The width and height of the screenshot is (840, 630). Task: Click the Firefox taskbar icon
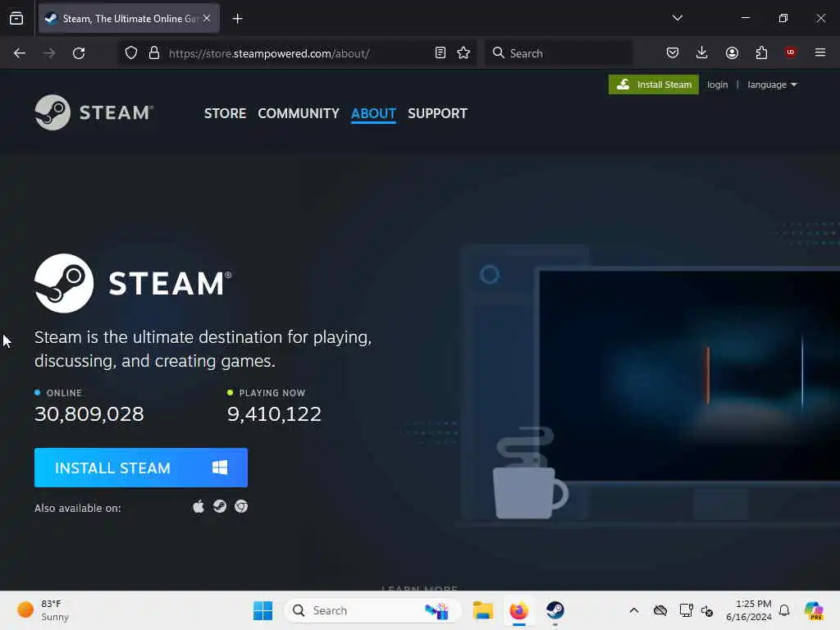(518, 610)
